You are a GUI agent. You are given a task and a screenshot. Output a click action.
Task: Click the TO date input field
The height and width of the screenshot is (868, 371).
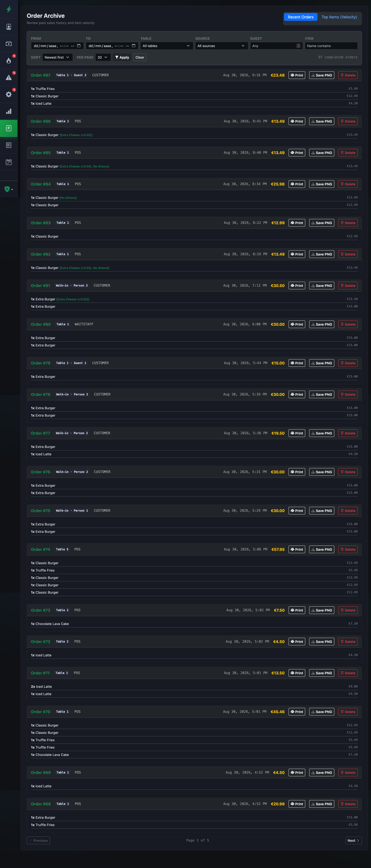112,46
